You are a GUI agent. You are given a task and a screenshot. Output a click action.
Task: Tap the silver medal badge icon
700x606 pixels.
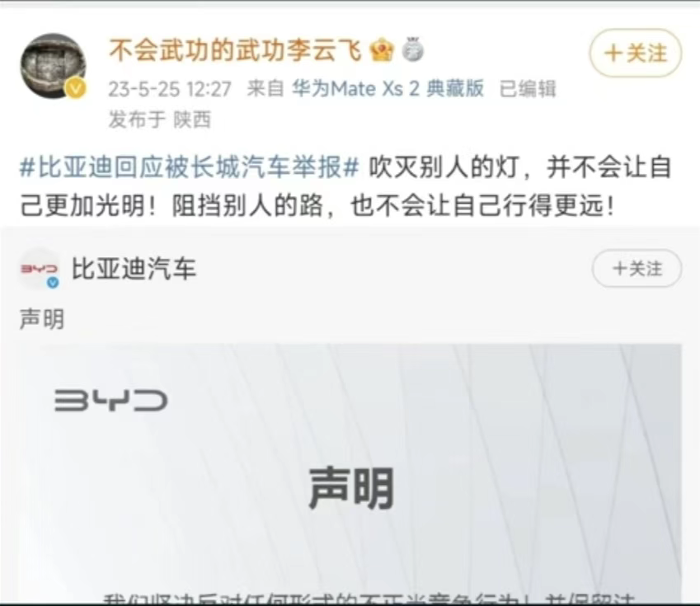point(412,49)
